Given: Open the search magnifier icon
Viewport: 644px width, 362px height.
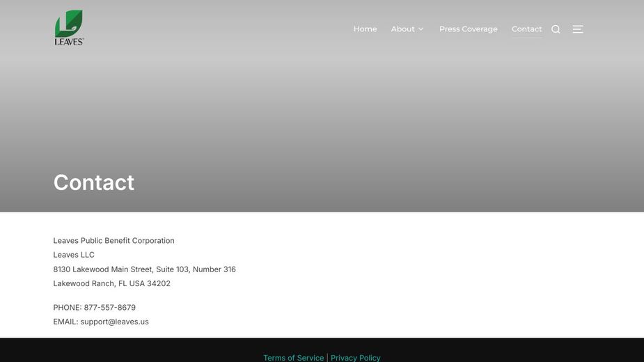Looking at the screenshot, I should 556,29.
